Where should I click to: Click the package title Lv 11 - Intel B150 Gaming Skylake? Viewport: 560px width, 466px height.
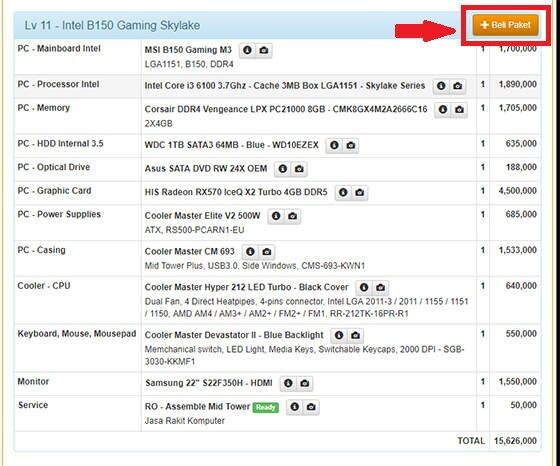pyautogui.click(x=112, y=25)
